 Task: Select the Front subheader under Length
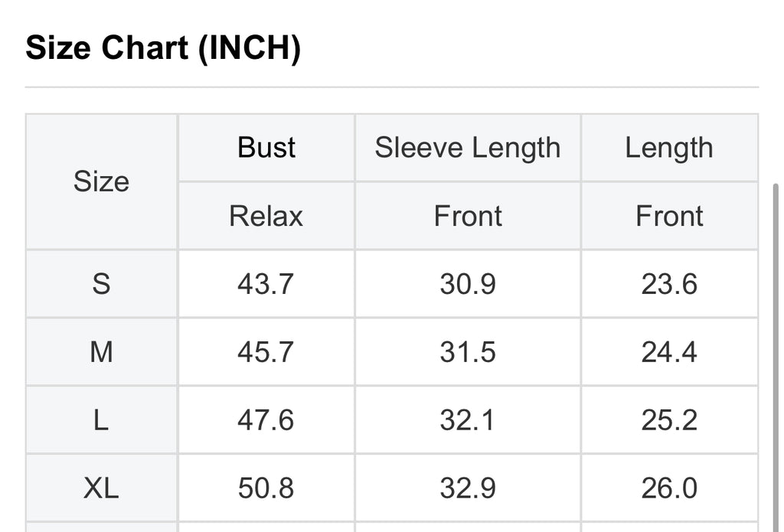pos(669,216)
